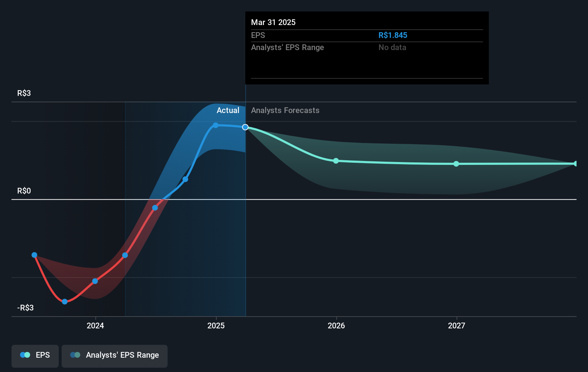The width and height of the screenshot is (588, 372).
Task: Click the R$3 y-axis label
Action: [x=24, y=93]
